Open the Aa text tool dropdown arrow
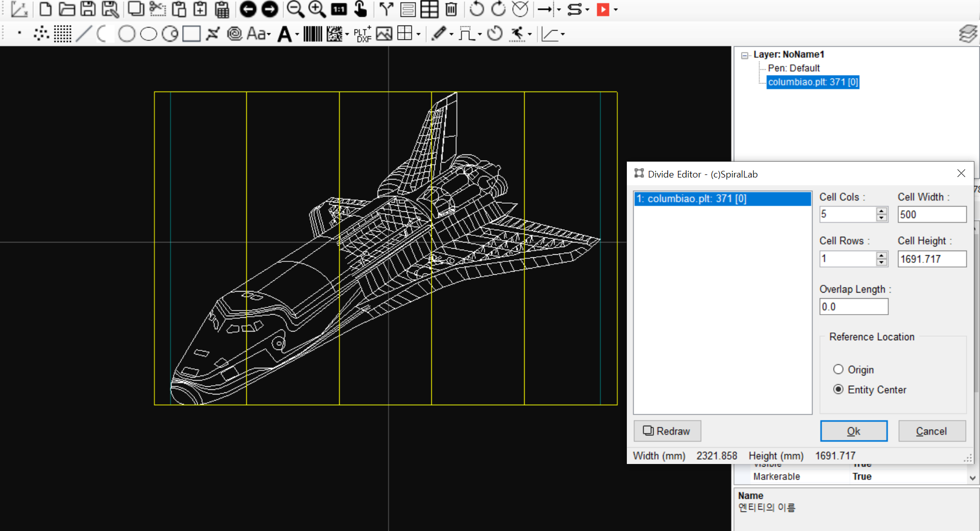 coord(269,35)
